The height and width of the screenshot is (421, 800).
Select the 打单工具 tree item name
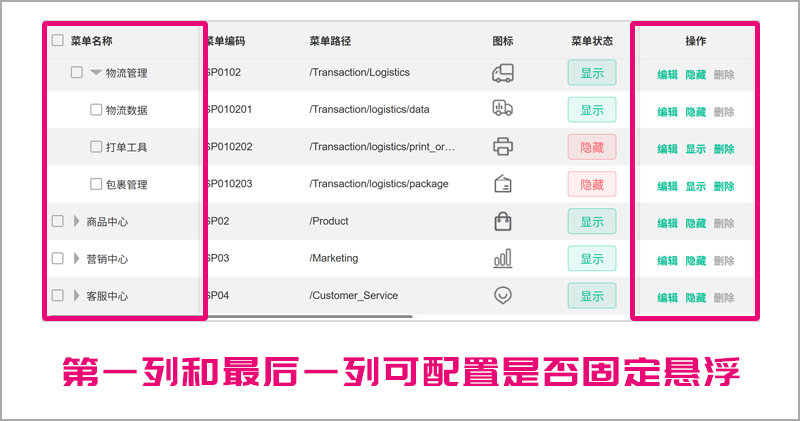coord(127,147)
